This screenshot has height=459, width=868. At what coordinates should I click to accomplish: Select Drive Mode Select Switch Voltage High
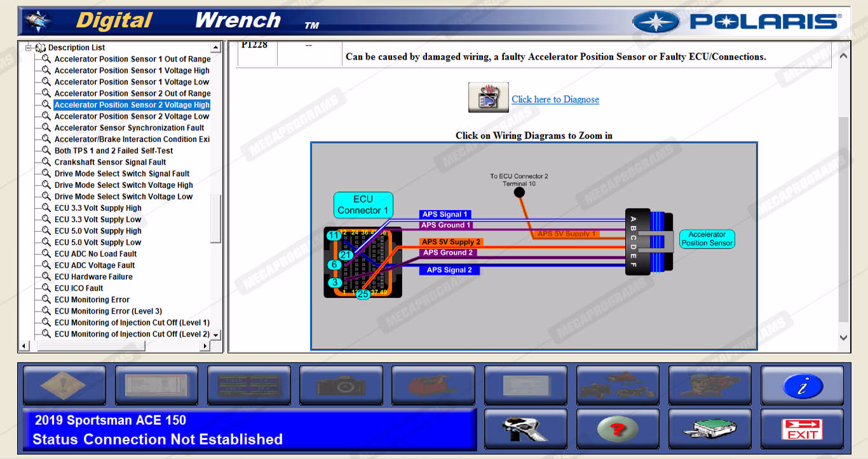pyautogui.click(x=123, y=185)
